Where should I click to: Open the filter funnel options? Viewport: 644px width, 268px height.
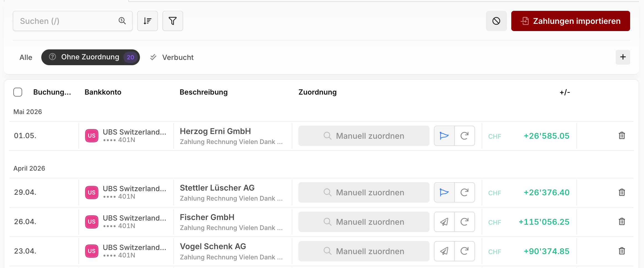tap(173, 21)
